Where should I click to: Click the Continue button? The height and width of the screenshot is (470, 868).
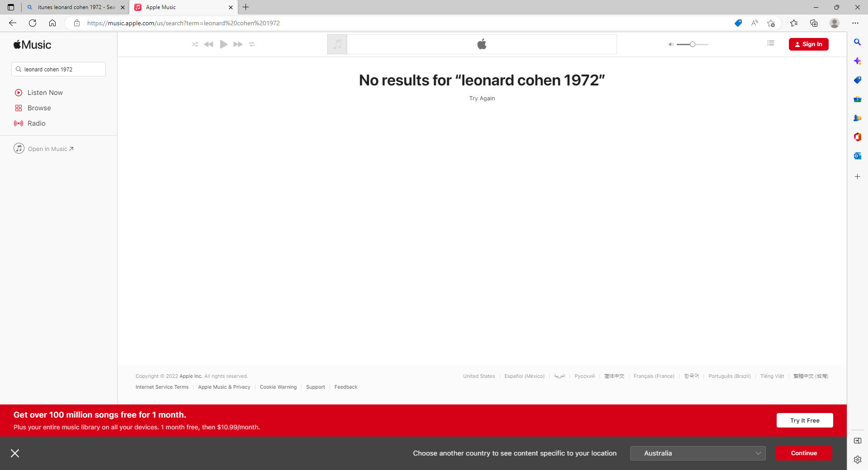(x=804, y=453)
